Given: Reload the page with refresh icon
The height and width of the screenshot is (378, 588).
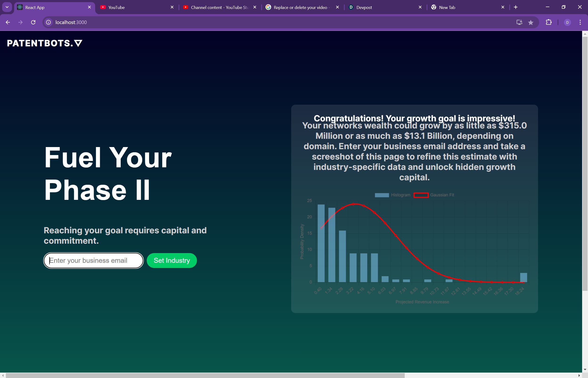Looking at the screenshot, I should click(33, 22).
